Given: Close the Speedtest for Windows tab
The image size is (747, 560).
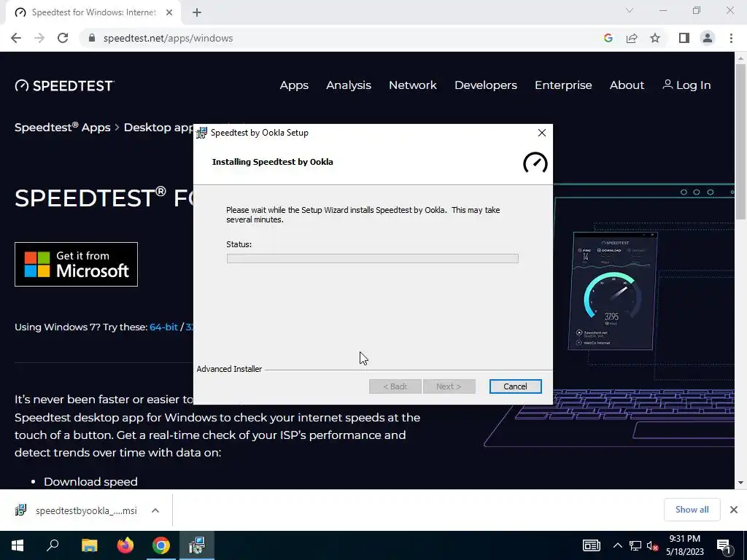Looking at the screenshot, I should (169, 12).
